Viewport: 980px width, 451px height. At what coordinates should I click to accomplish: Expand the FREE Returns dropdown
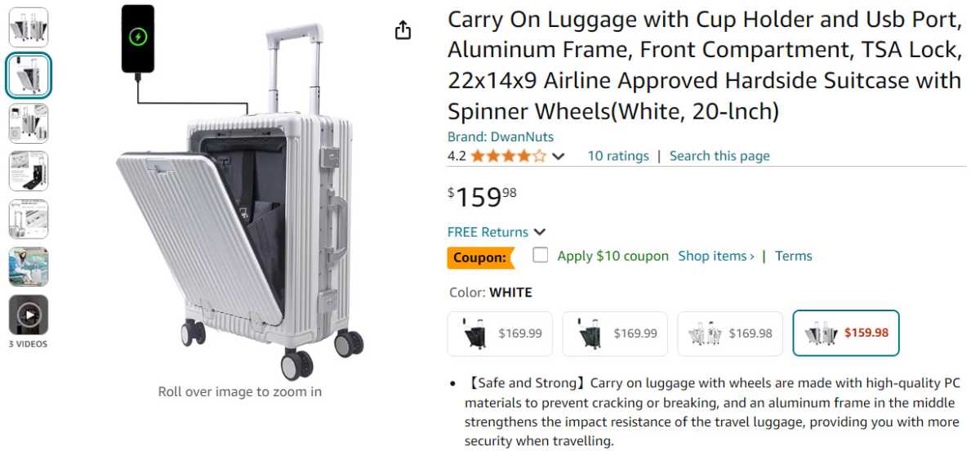click(x=539, y=232)
